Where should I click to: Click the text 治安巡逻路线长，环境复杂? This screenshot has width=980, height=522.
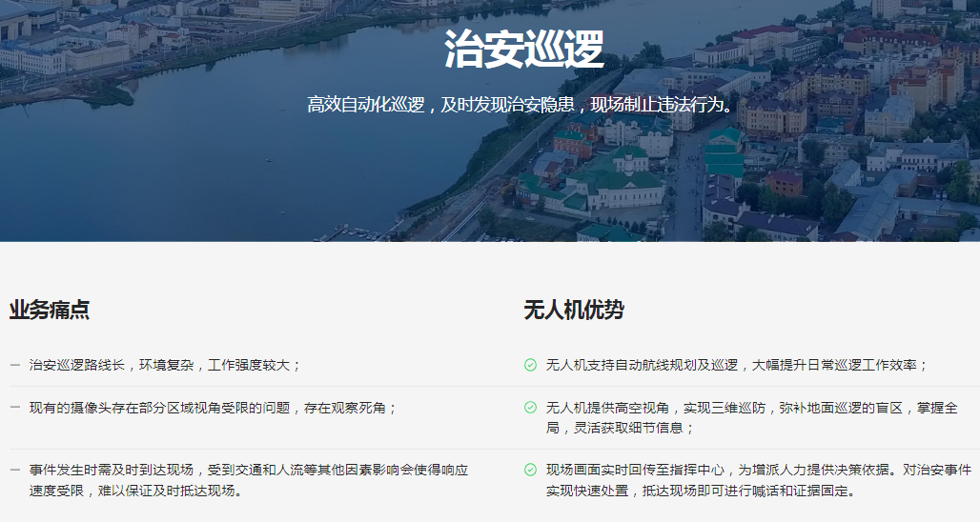pos(165,365)
